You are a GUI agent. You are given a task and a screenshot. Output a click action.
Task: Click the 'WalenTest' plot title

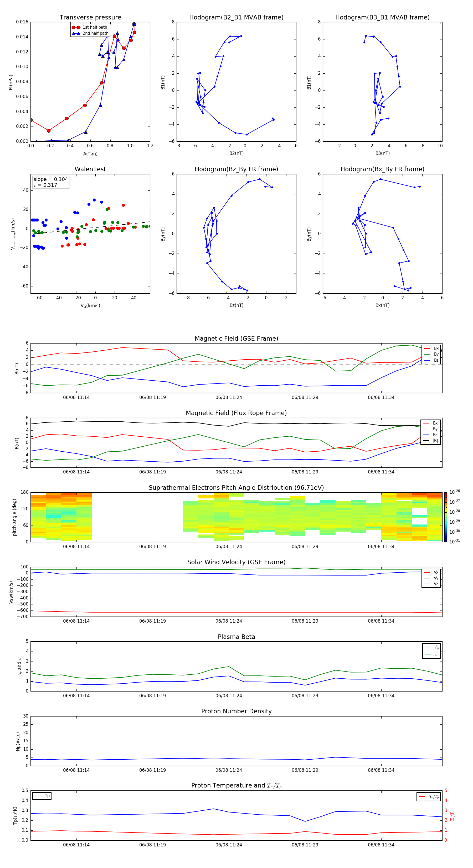tap(90, 169)
